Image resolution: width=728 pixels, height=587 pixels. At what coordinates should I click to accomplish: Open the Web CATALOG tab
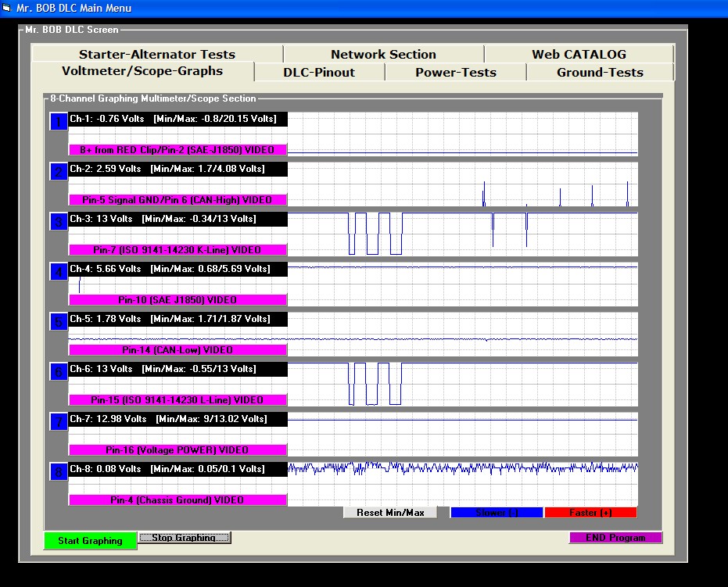pos(579,54)
